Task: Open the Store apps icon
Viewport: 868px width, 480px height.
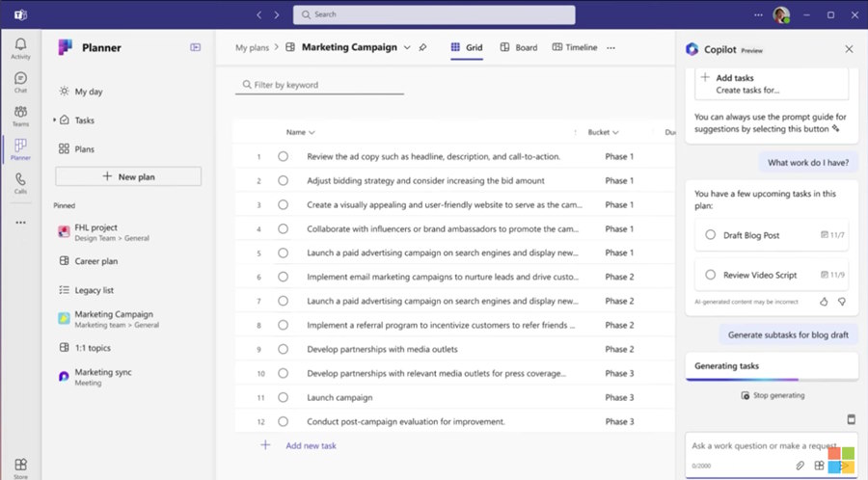Action: (x=20, y=467)
